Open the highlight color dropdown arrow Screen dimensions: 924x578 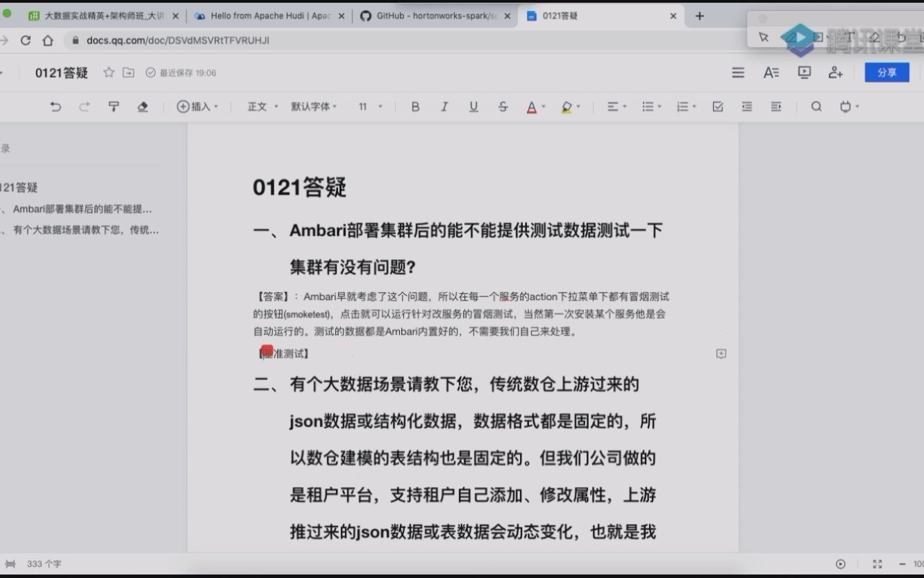tap(578, 106)
